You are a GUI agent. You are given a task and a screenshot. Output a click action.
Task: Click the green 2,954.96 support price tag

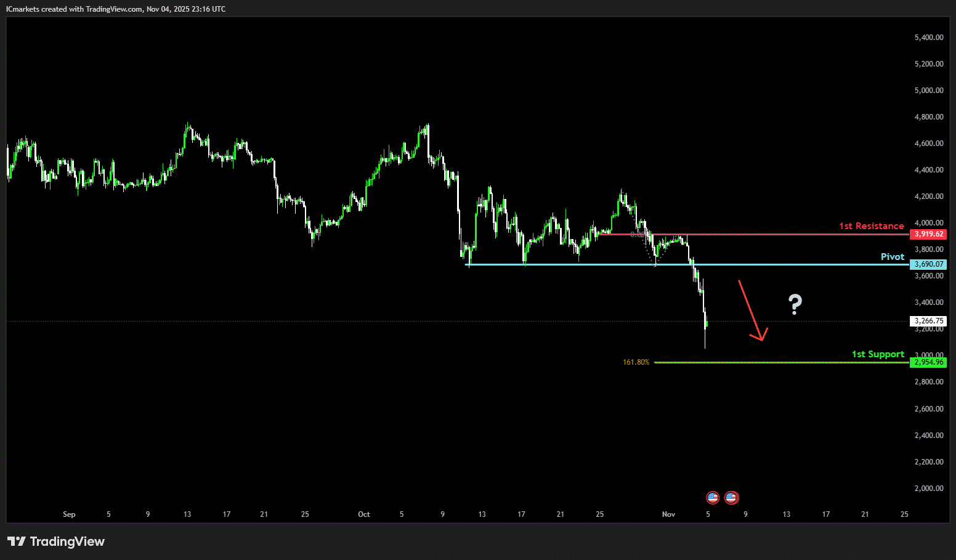(x=928, y=362)
